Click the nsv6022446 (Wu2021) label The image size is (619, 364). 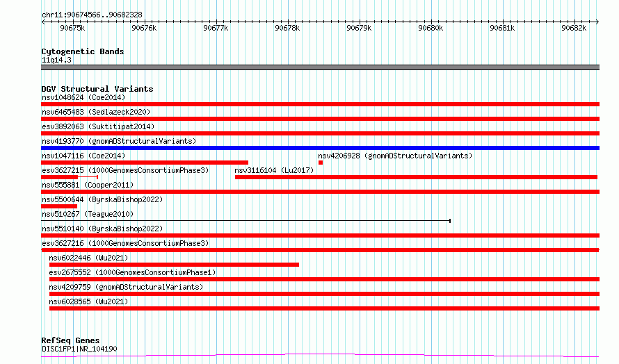click(88, 258)
